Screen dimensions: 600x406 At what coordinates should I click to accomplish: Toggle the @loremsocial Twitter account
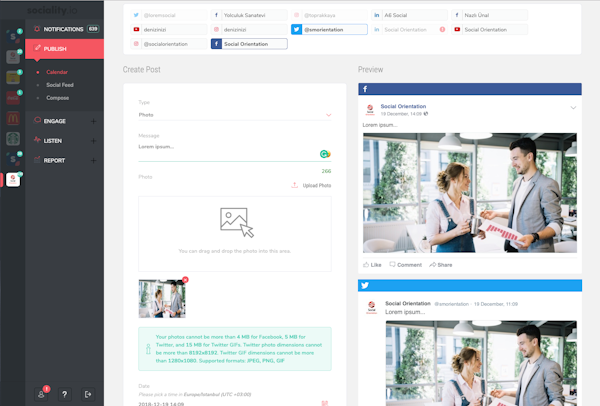[169, 15]
